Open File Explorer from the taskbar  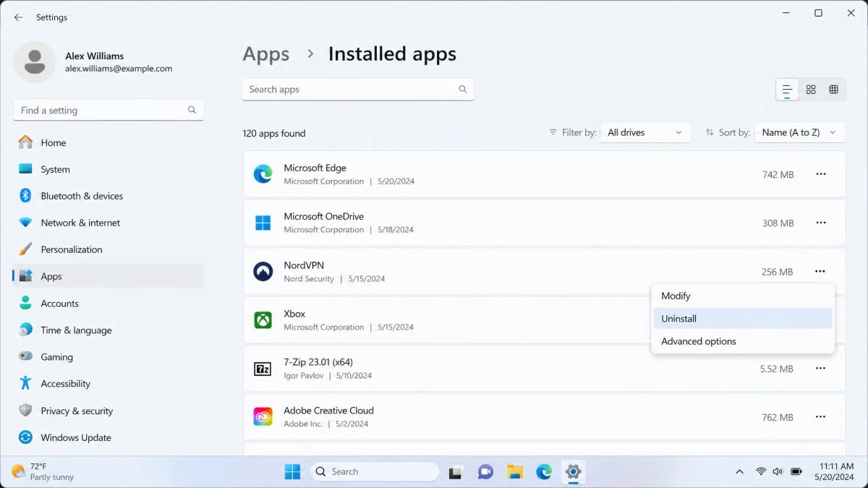(514, 472)
